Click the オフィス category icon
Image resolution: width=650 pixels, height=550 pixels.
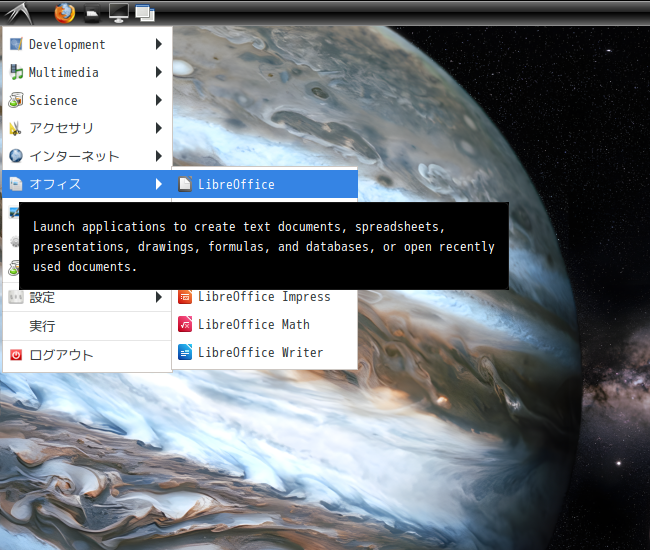[x=16, y=184]
